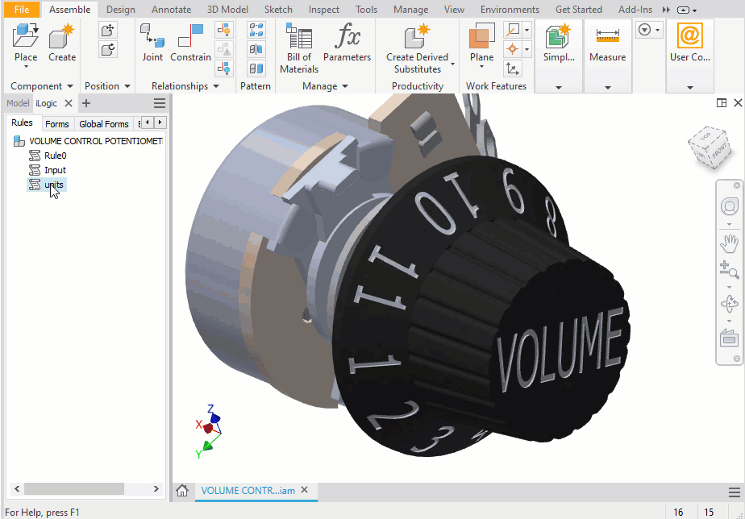Image resolution: width=745 pixels, height=519 pixels.
Task: Choose the Joint relationship tool
Action: 152,37
